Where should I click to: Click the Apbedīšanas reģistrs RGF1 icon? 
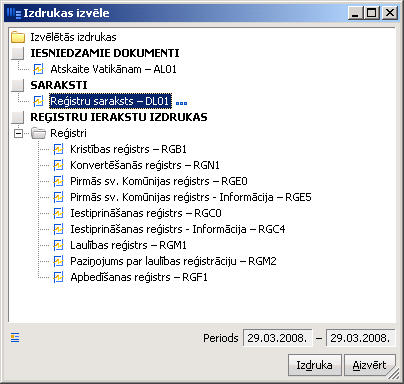point(58,277)
